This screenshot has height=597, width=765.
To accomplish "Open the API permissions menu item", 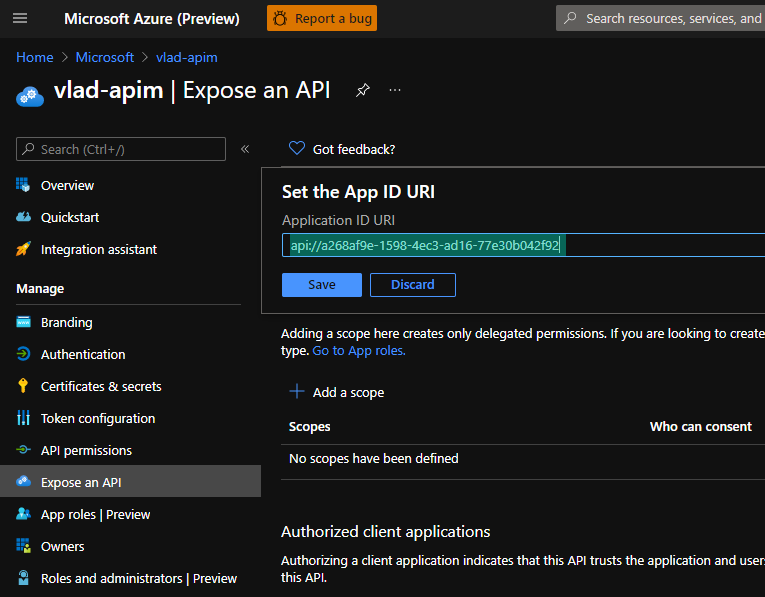I will (86, 450).
